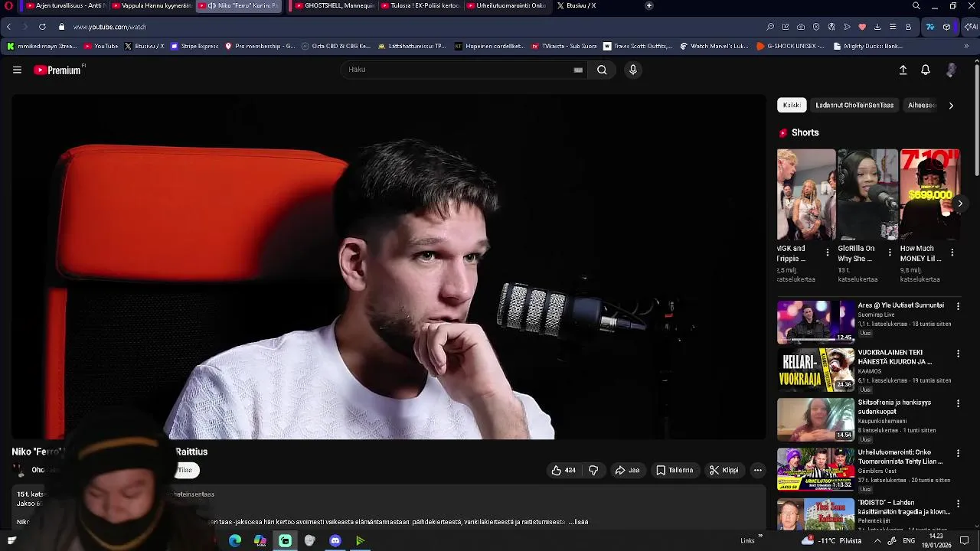Select the Ladannut OhoTeinSenTaas chip
The width and height of the screenshot is (980, 551).
(x=854, y=105)
